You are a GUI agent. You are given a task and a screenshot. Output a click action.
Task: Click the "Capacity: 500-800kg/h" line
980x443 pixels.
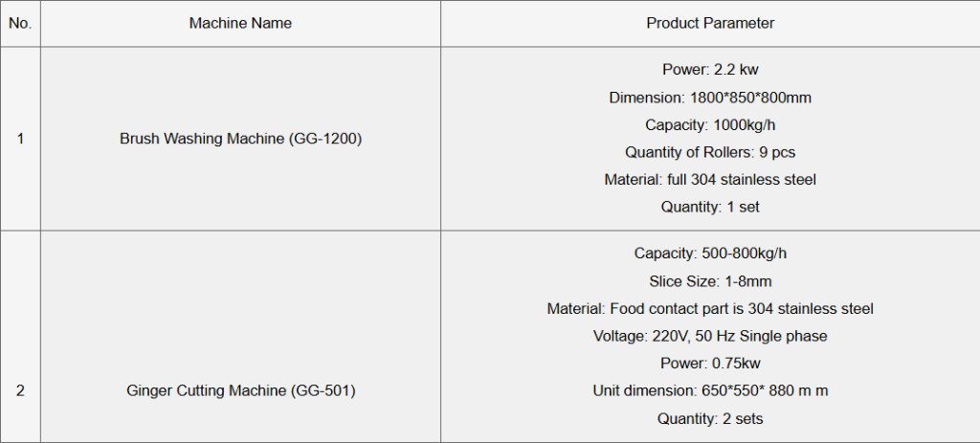click(710, 254)
